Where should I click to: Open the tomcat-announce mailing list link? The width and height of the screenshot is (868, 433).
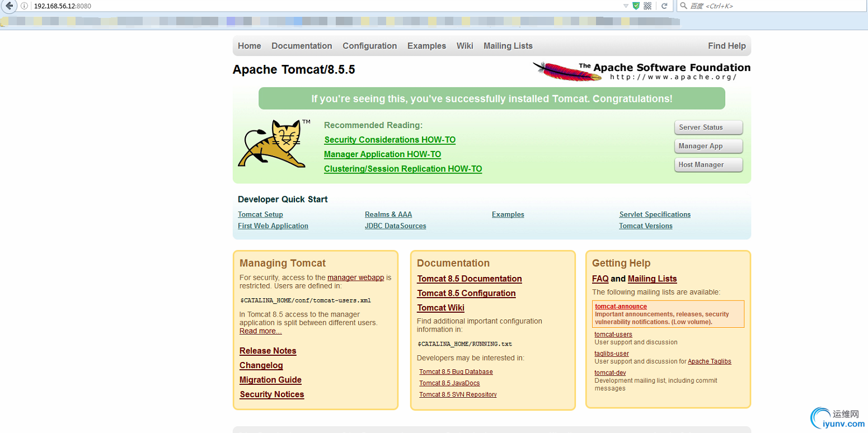(621, 307)
